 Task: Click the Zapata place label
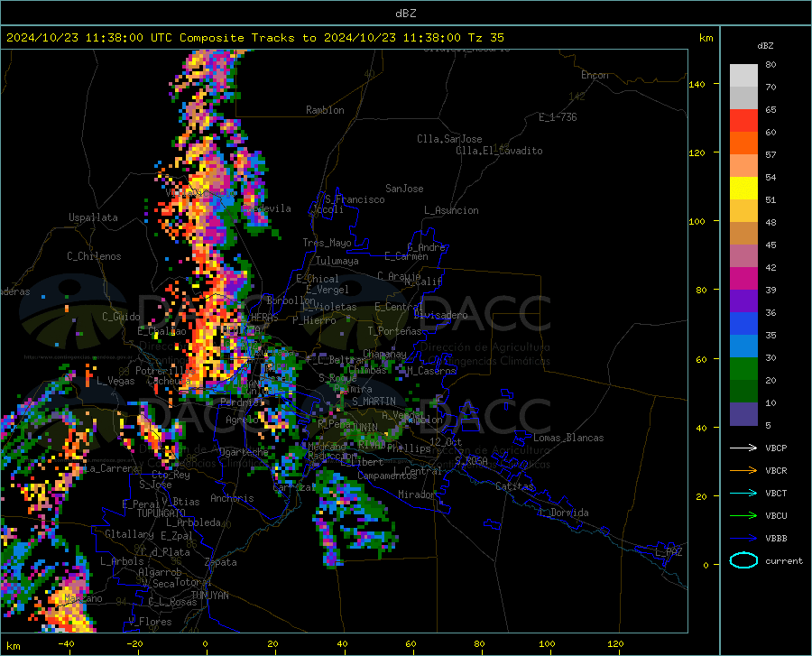pos(221,562)
